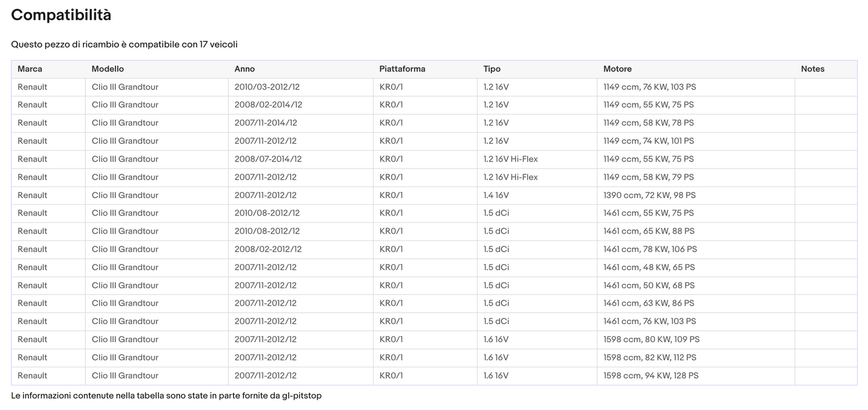This screenshot has width=868, height=410.
Task: Click the Motore column header
Action: tap(617, 69)
